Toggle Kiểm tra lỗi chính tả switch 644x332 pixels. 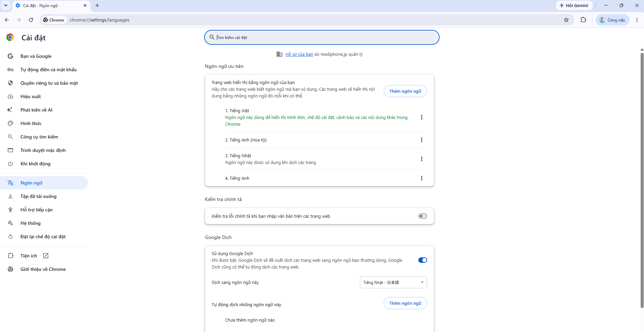[422, 216]
